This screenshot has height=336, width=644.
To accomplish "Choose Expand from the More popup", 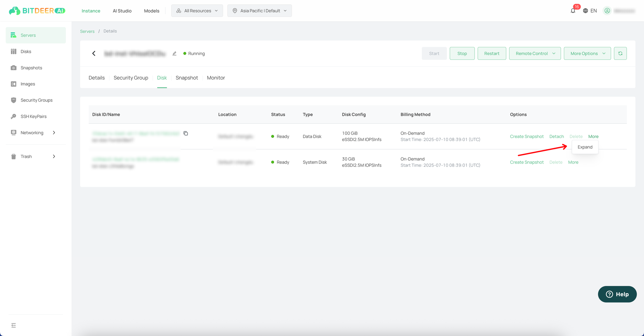I will [585, 147].
